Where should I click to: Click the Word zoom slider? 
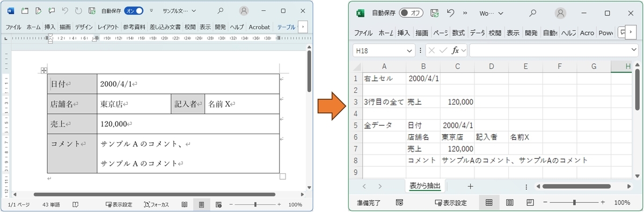coord(255,204)
